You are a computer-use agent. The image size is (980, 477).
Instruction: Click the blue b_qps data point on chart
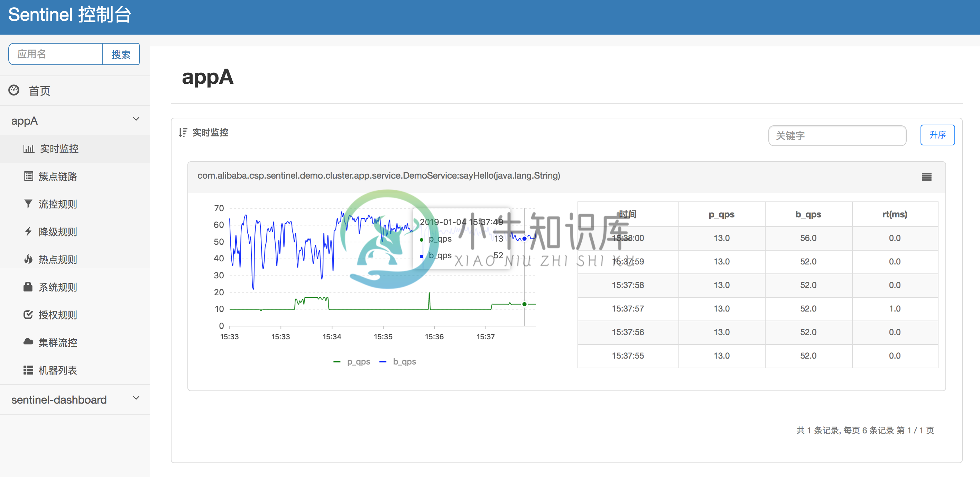click(524, 239)
